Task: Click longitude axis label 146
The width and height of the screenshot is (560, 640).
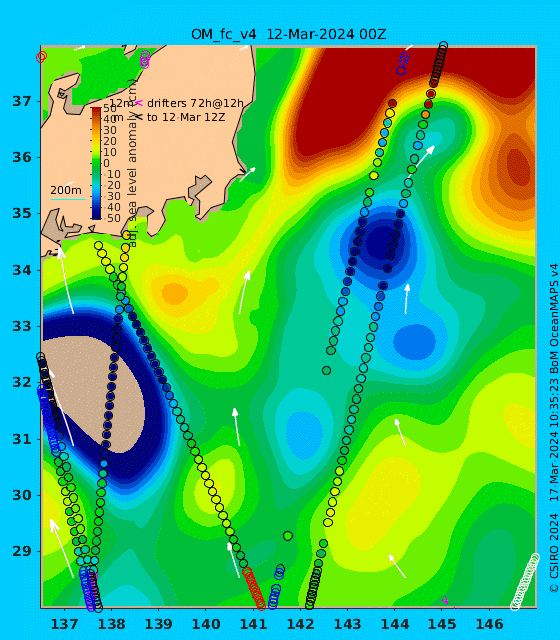Action: pos(489,624)
